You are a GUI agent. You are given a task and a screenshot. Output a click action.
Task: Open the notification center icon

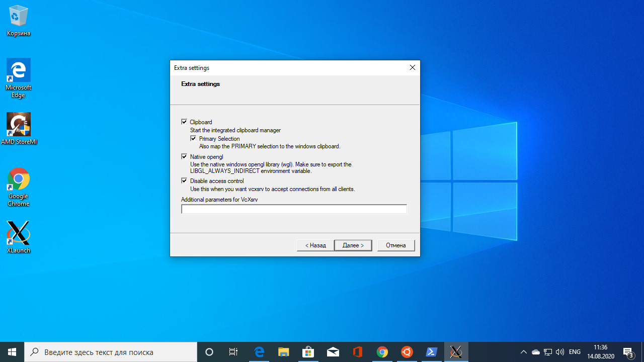[x=628, y=352]
